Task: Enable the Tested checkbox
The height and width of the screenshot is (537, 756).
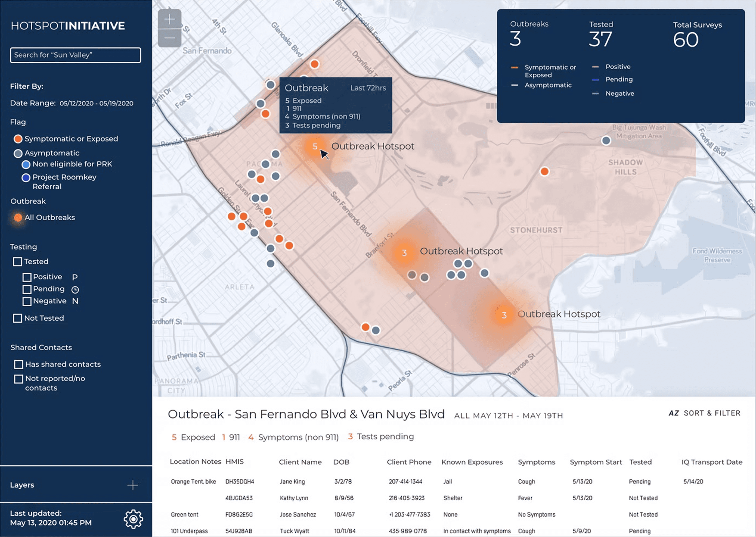Action: pyautogui.click(x=17, y=261)
